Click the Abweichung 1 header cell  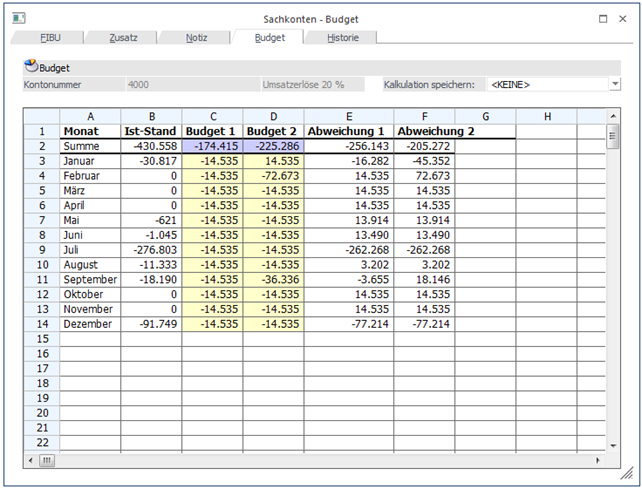pos(348,131)
